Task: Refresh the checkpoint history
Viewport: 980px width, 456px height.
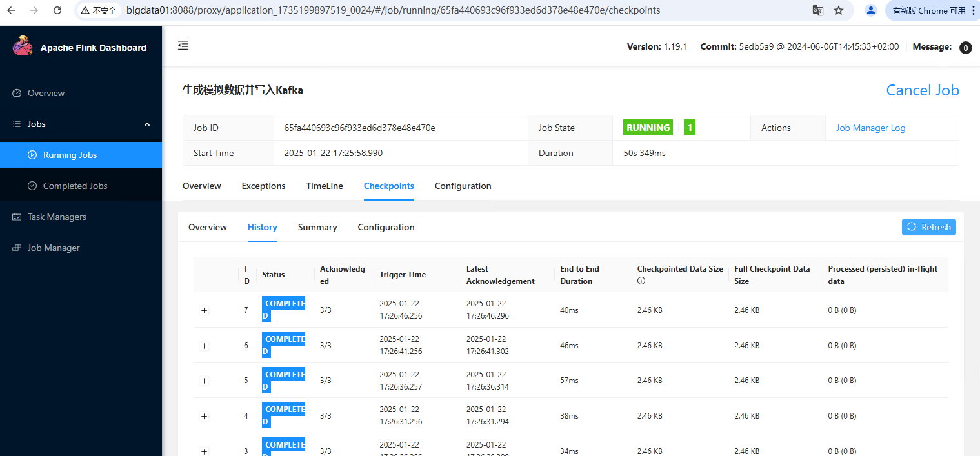Action: 928,227
